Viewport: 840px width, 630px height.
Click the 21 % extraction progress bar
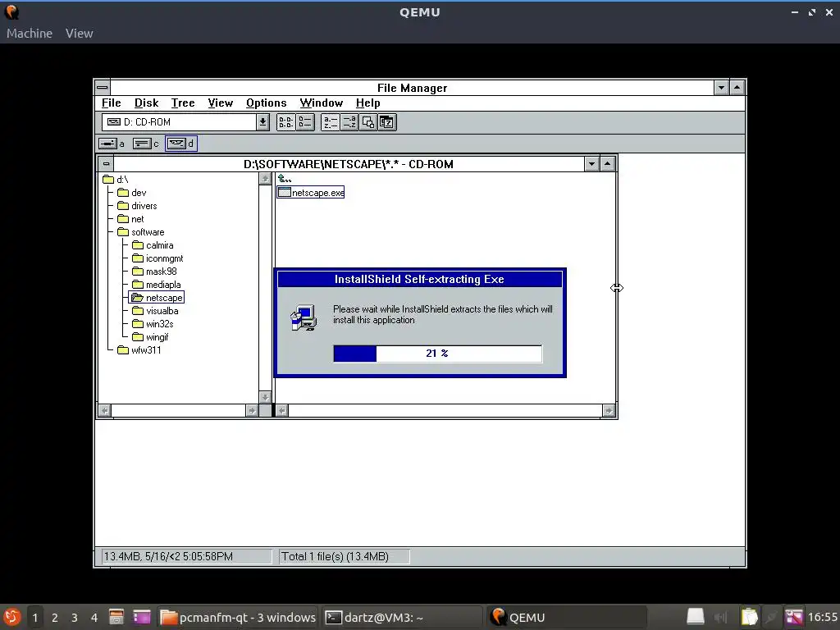[x=438, y=354]
